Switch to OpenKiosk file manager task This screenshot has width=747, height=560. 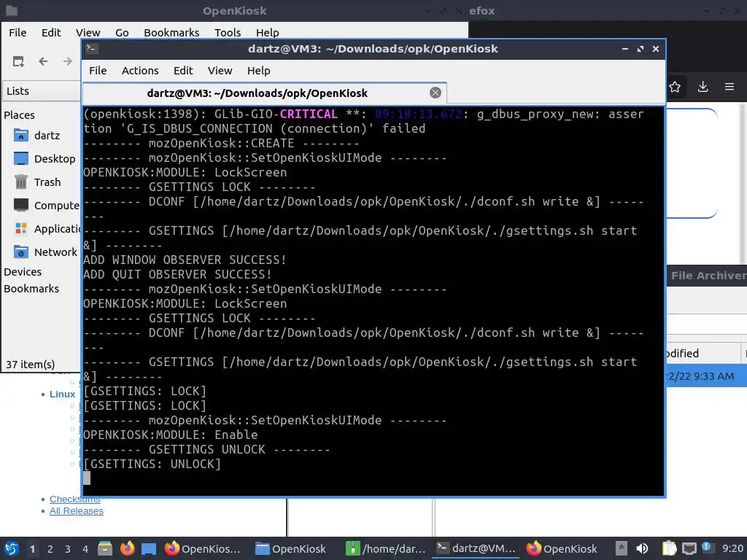click(x=292, y=548)
